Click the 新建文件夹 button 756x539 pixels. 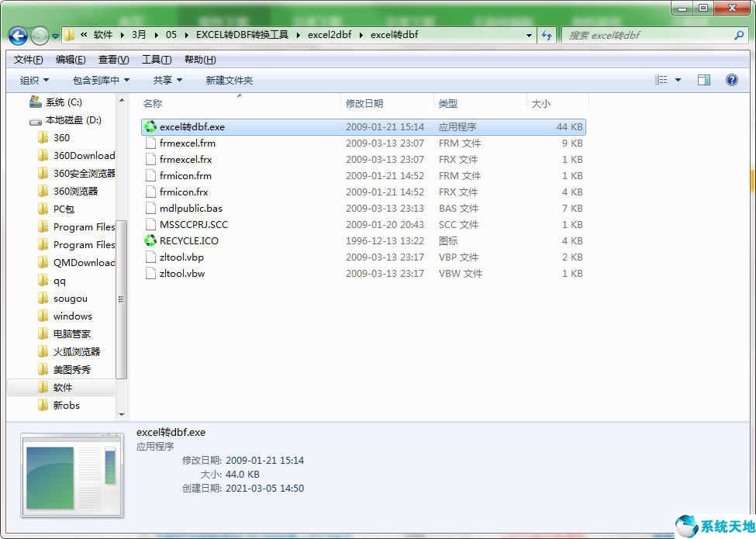tap(229, 80)
